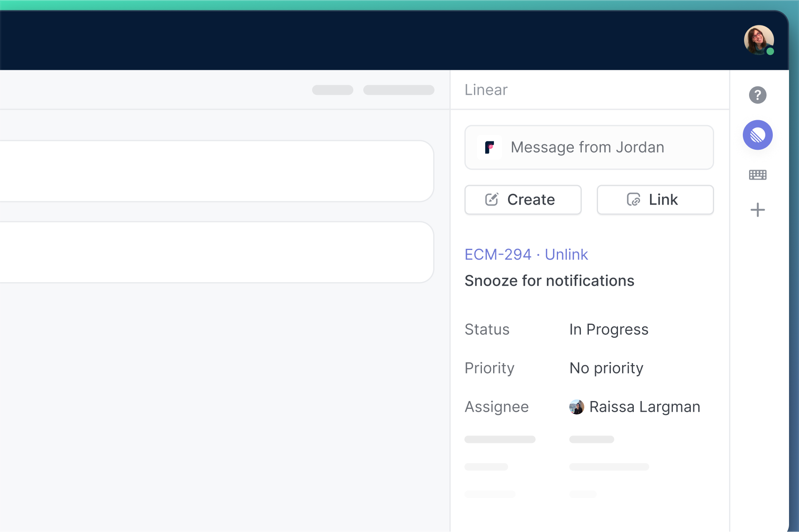
Task: Open the Linear plugin sidebar icon
Action: click(757, 135)
